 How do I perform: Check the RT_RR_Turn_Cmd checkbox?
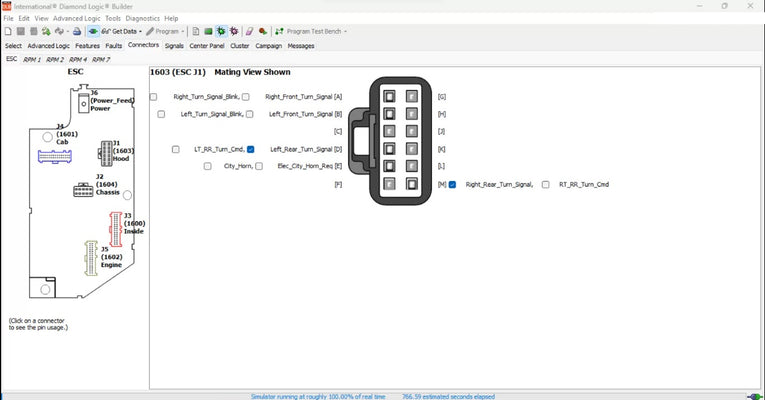click(x=546, y=185)
